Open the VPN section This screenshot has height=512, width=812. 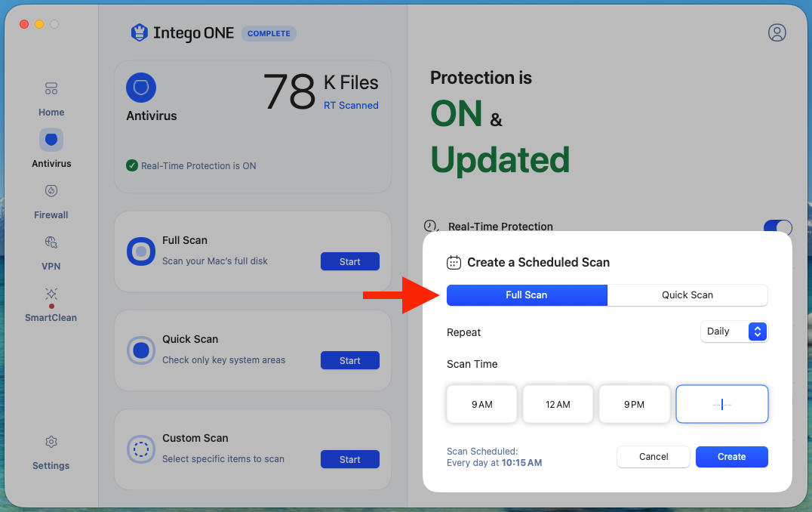coord(51,253)
